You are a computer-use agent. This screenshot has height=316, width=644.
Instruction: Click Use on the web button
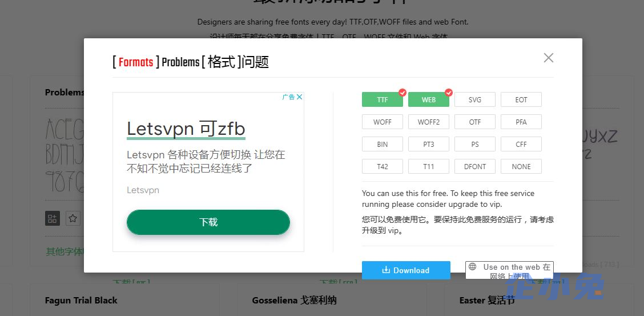509,270
